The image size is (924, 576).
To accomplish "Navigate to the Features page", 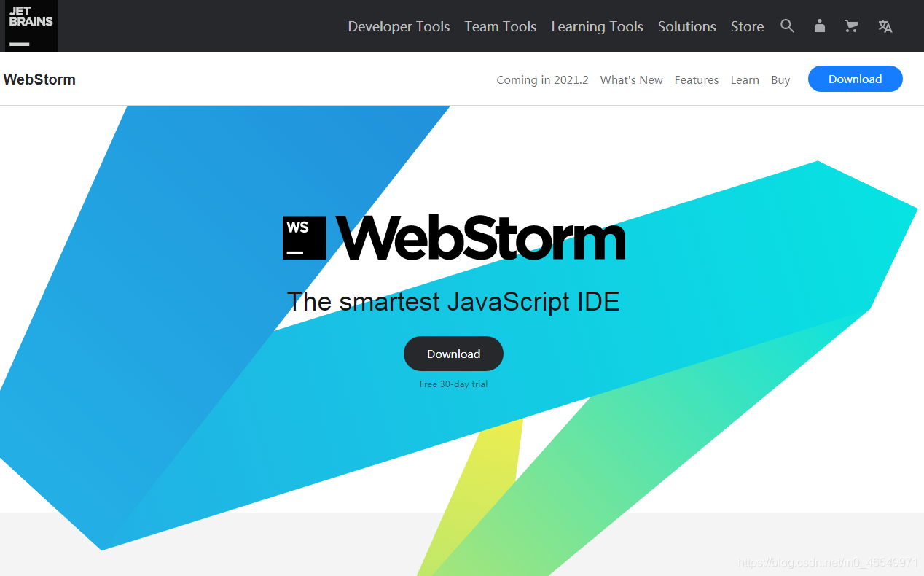I will (696, 80).
